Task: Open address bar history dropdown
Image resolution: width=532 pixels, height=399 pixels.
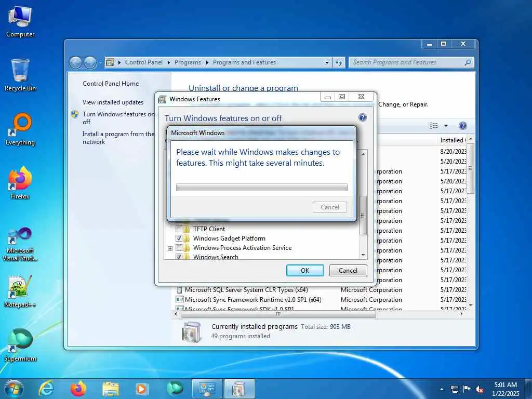Action: 327,62
